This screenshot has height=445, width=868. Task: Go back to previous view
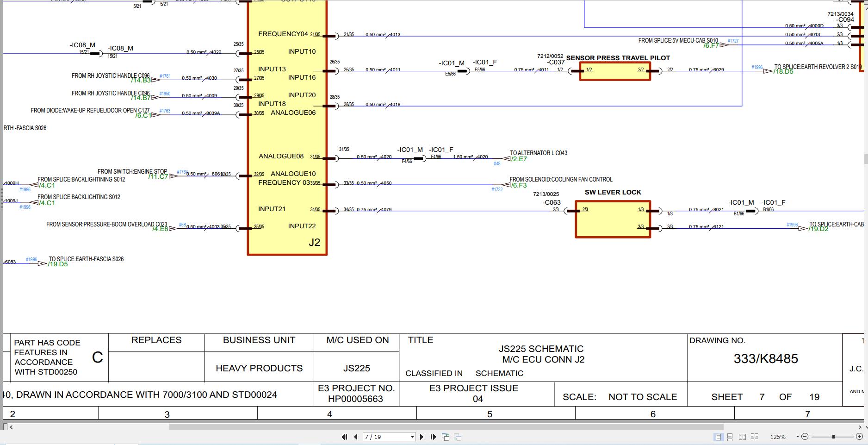pyautogui.click(x=446, y=437)
